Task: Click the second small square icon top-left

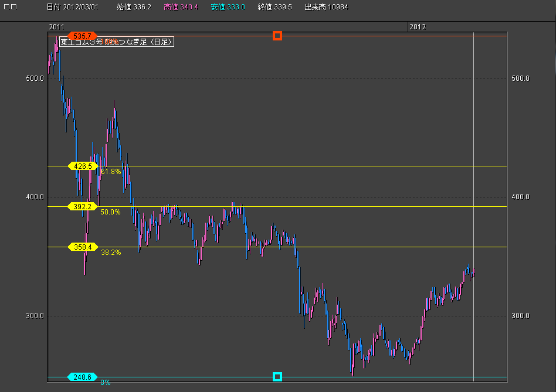Action: click(14, 8)
